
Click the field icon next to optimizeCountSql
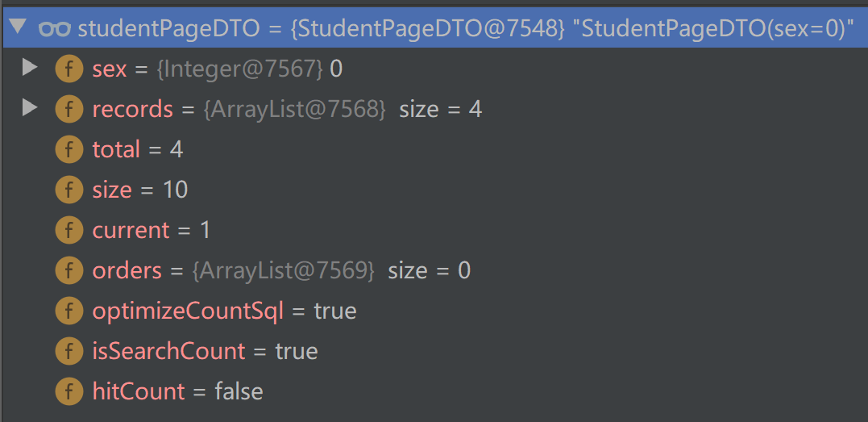pyautogui.click(x=69, y=311)
